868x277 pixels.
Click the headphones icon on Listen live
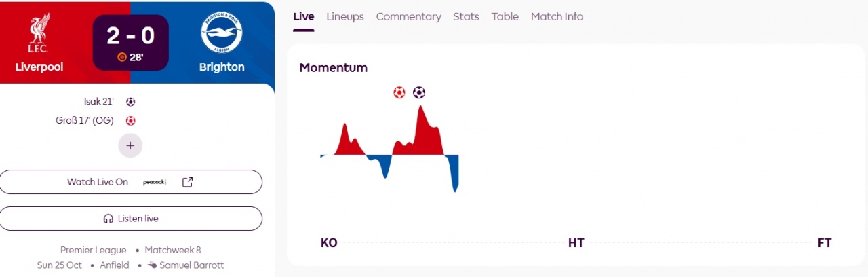coord(108,219)
